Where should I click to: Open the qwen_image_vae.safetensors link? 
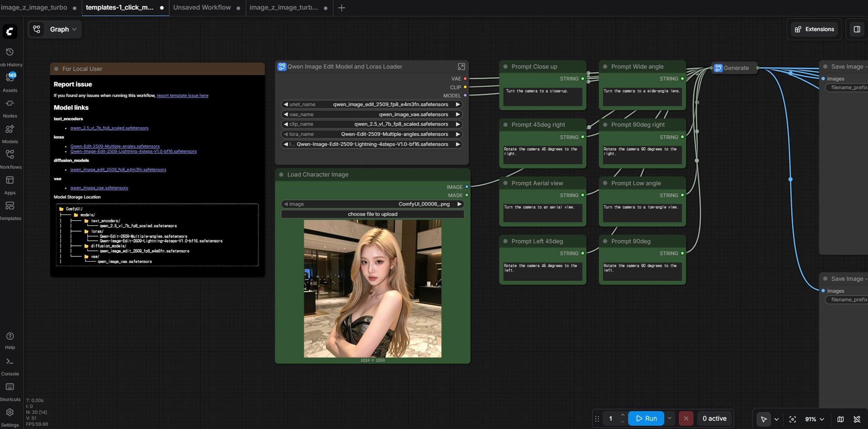click(99, 188)
